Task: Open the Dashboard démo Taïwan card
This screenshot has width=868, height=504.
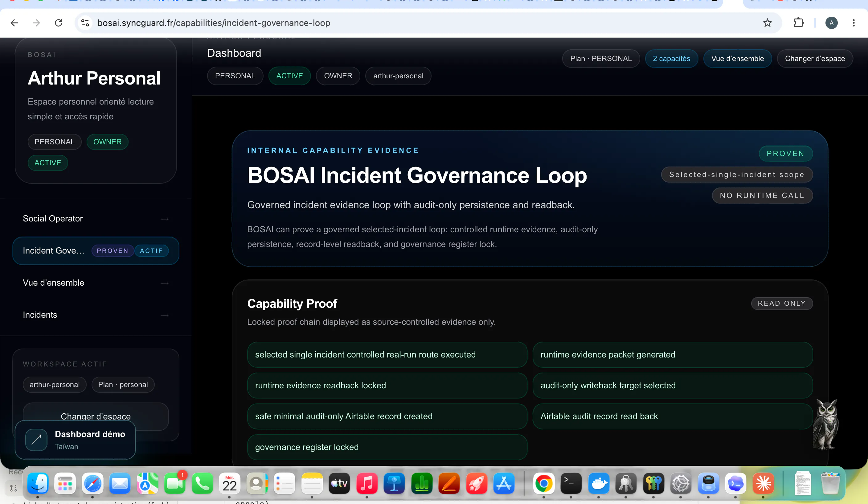Action: coord(76,440)
